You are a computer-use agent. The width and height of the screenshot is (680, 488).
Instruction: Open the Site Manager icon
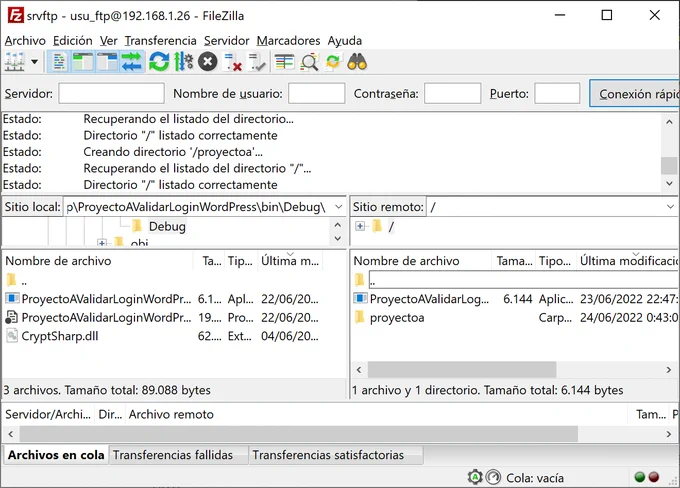14,62
